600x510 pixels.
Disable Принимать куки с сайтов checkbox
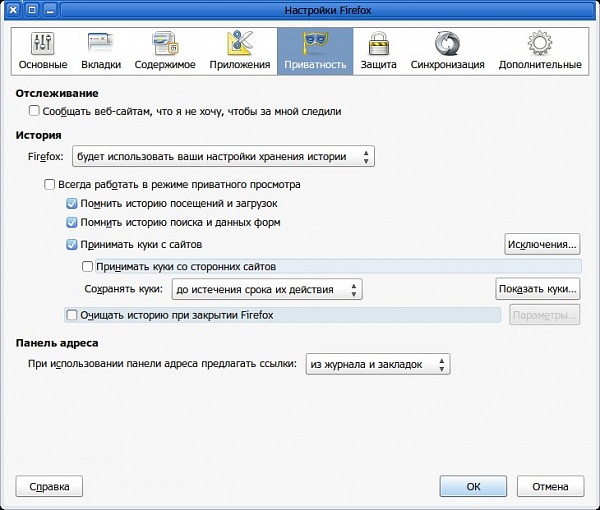72,244
